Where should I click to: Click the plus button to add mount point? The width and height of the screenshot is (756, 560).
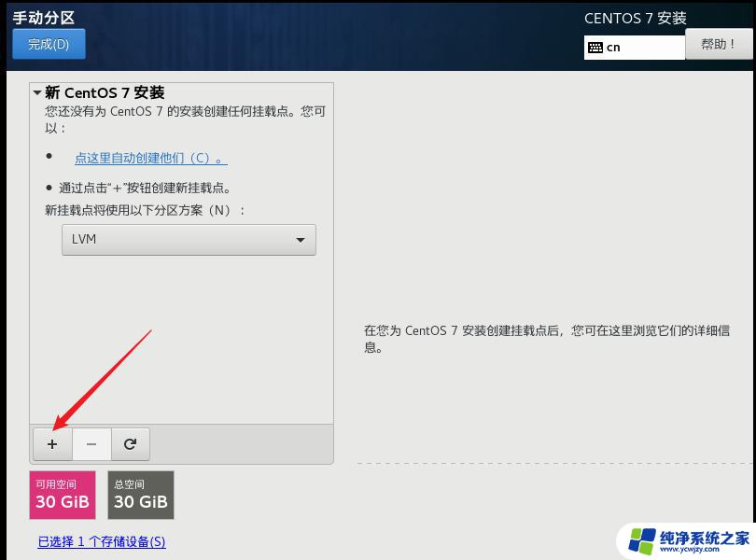tap(52, 444)
